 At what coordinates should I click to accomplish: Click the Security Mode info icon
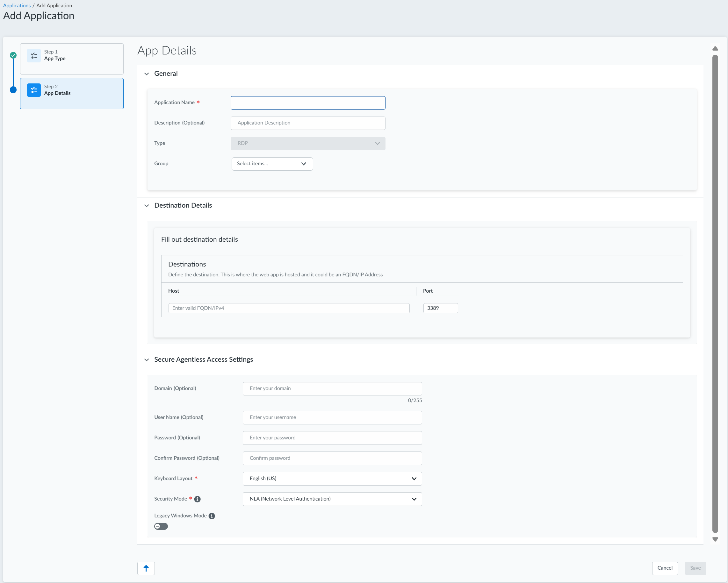pos(198,499)
